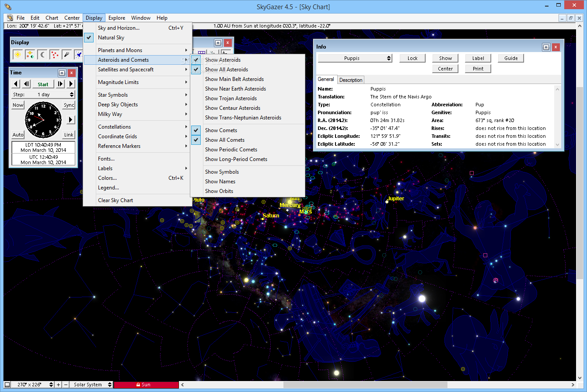Select the General tab

(326, 79)
